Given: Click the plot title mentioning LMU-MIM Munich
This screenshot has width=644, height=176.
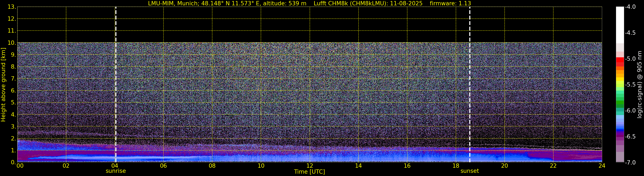Looking at the screenshot, I should tap(310, 3).
